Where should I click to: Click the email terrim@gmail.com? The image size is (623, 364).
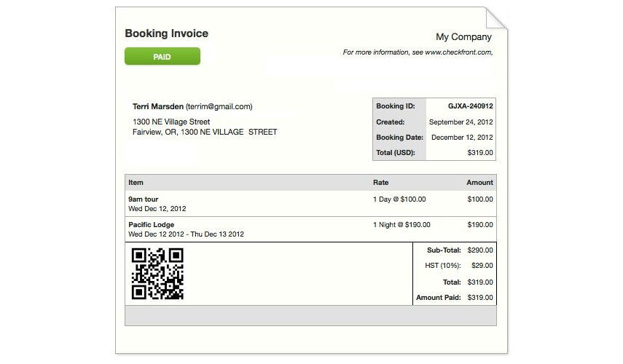tap(219, 106)
